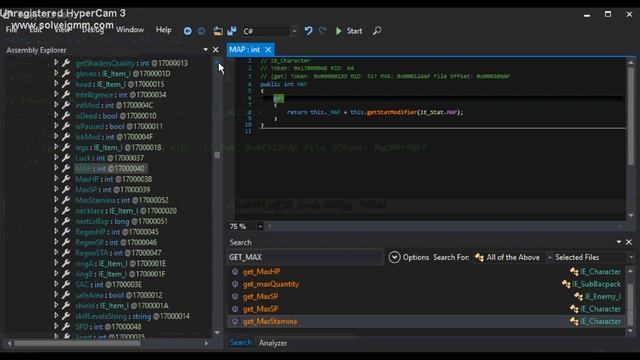Click the SAC property wrench icon
640x360 pixels.
point(66,284)
